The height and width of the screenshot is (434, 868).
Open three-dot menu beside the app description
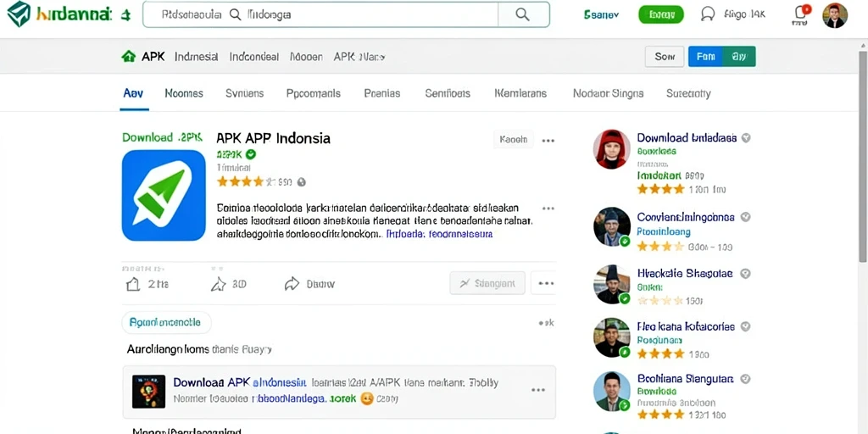(x=548, y=209)
